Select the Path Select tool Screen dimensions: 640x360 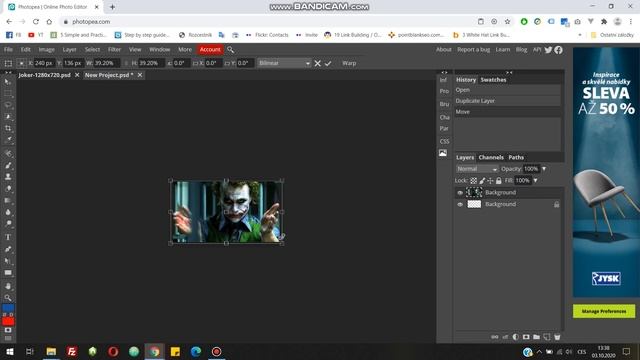(x=8, y=261)
